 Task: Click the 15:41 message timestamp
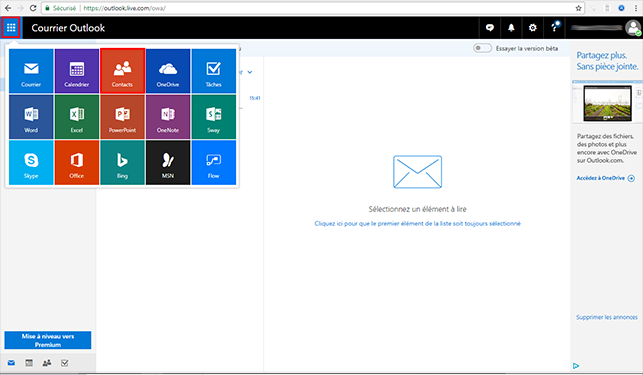click(x=255, y=98)
